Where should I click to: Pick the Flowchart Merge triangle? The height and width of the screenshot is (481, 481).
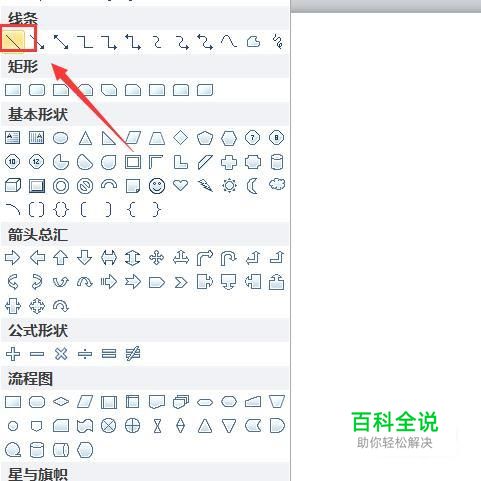pos(229,426)
